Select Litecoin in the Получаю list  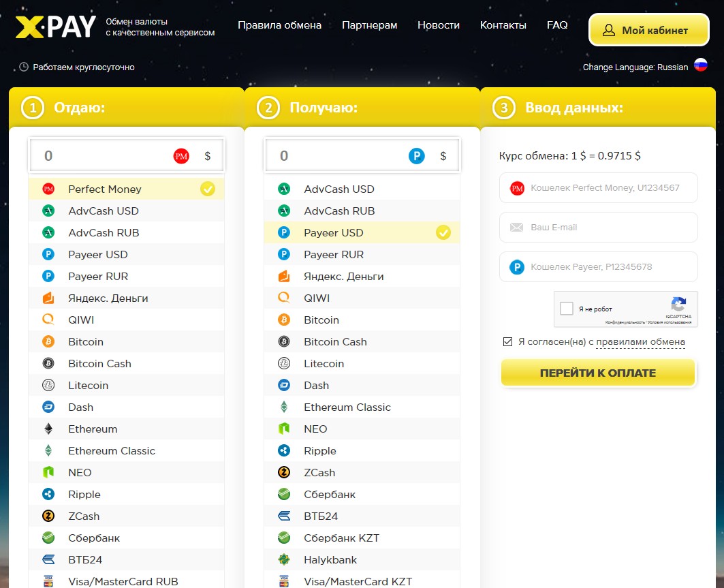(324, 364)
